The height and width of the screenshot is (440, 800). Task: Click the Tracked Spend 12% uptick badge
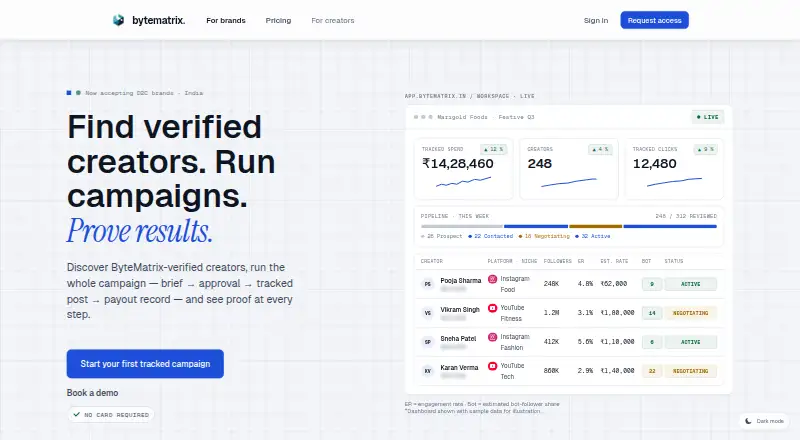493,149
